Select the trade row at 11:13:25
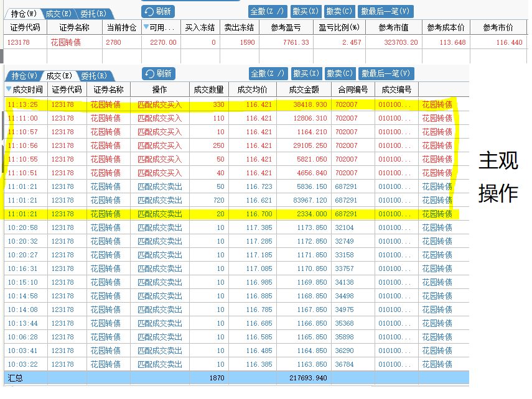Image resolution: width=532 pixels, height=399 pixels. [236, 104]
